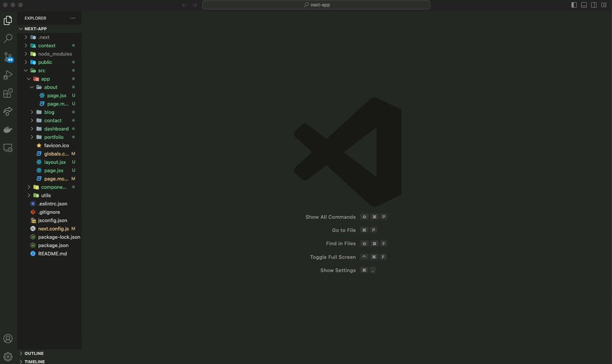Click the Toggle Full Screen shortcut hint
The width and height of the screenshot is (612, 364).
coord(348,257)
